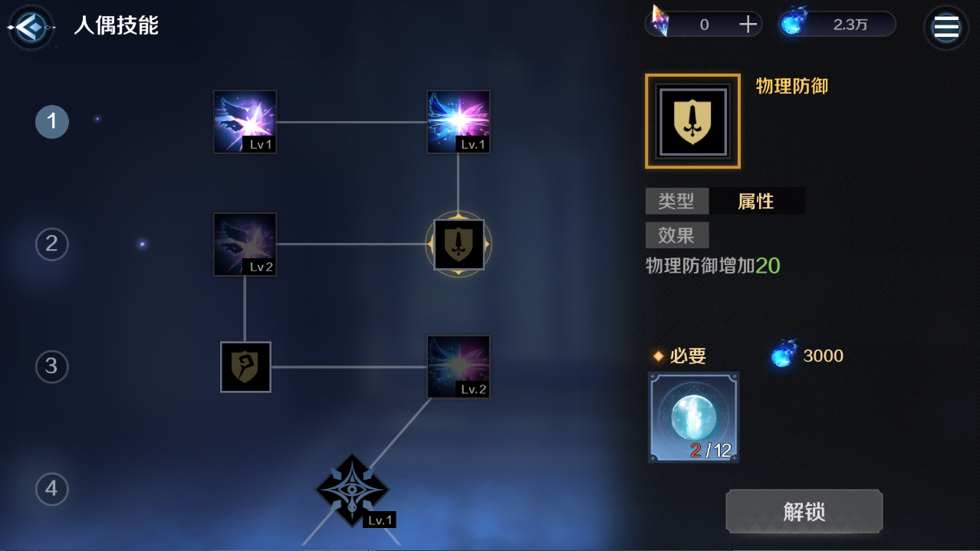Select the row 2 Lv2 skill icon
Screen dimensions: 980x551
(x=245, y=244)
